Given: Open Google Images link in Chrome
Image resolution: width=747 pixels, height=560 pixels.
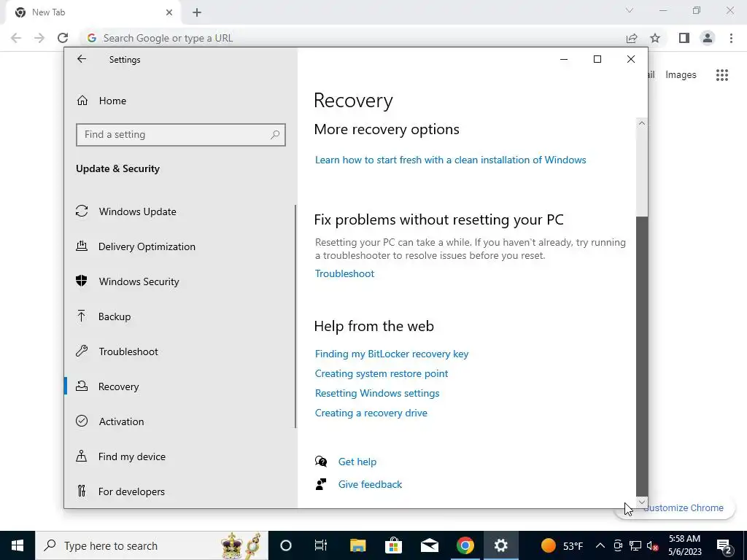Looking at the screenshot, I should pos(681,75).
